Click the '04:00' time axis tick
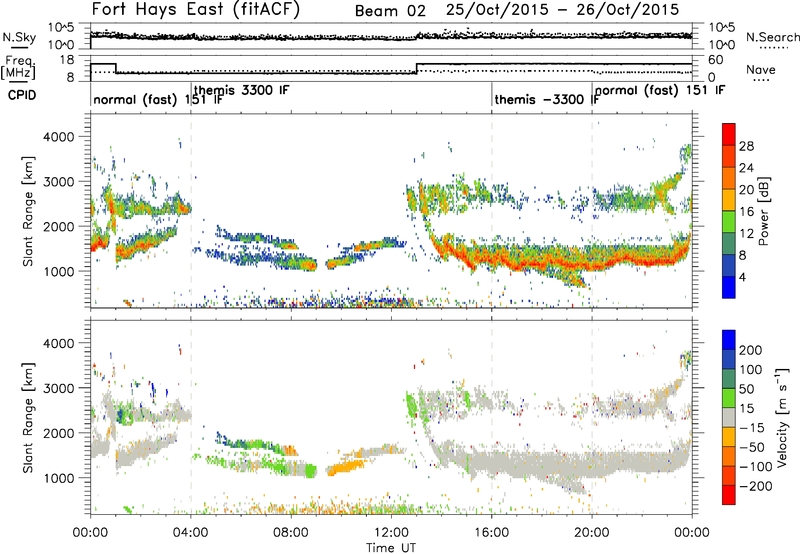The height and width of the screenshot is (554, 800). click(191, 533)
